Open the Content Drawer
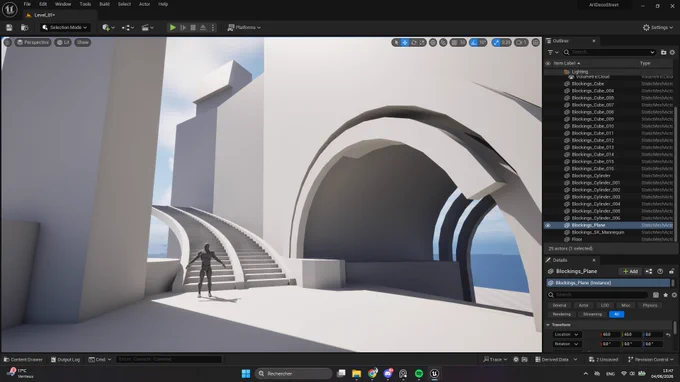The width and height of the screenshot is (680, 382). coord(23,359)
